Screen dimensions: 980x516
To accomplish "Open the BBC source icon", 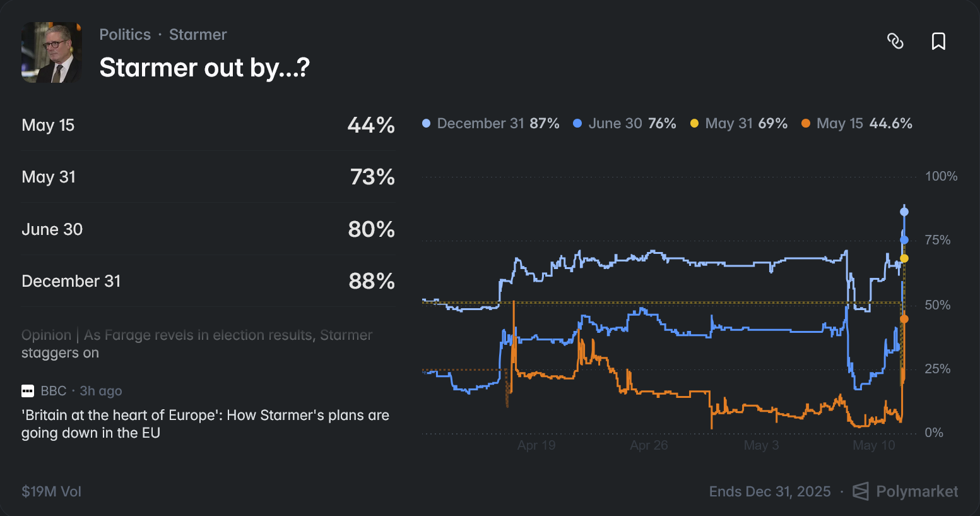I will click(x=28, y=391).
